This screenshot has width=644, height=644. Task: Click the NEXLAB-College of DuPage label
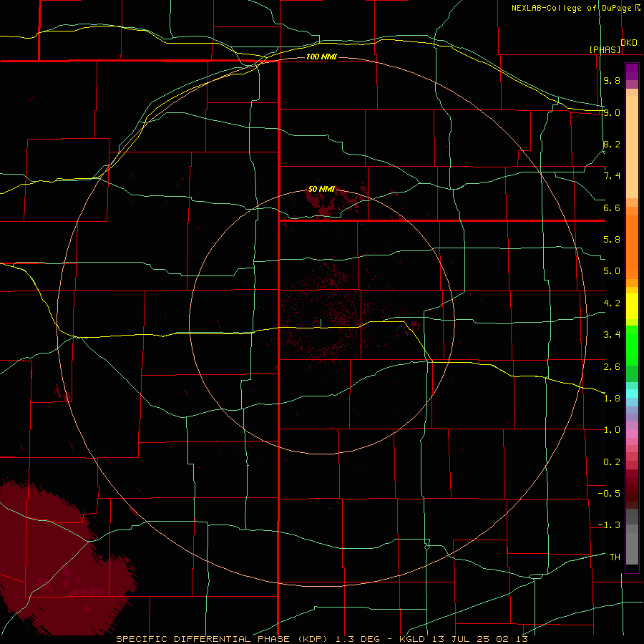pos(572,8)
